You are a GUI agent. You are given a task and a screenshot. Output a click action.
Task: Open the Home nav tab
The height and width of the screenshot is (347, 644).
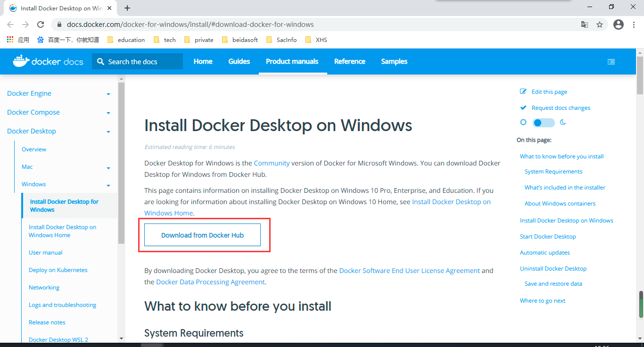(203, 61)
